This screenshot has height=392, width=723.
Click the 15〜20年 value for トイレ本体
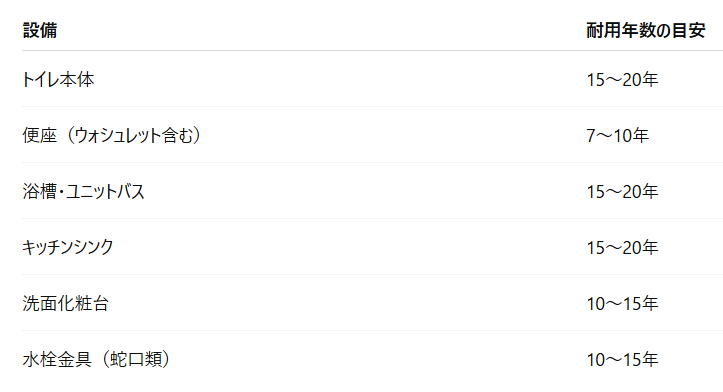point(622,80)
